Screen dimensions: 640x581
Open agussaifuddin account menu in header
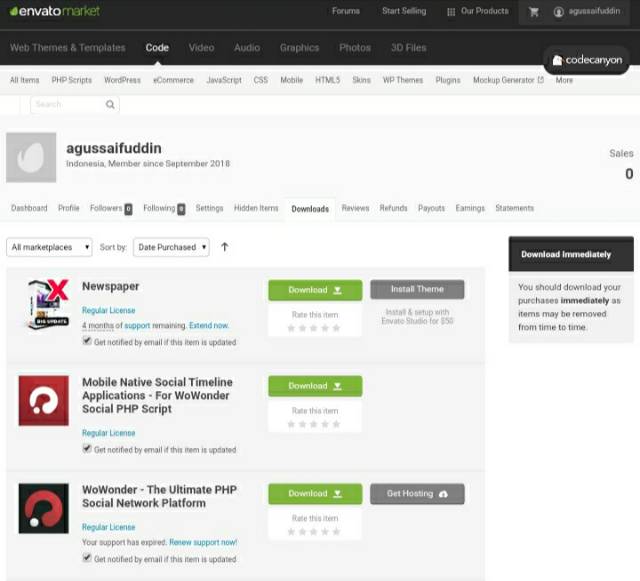587,11
